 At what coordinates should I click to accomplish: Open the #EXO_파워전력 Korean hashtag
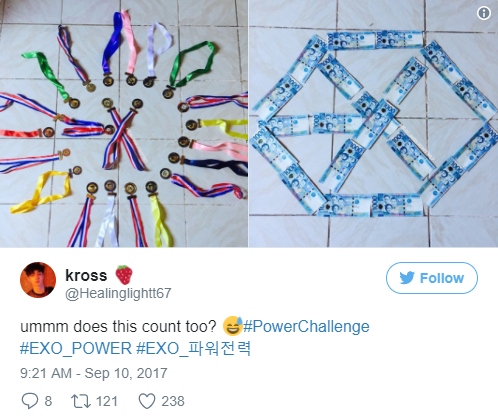[194, 348]
